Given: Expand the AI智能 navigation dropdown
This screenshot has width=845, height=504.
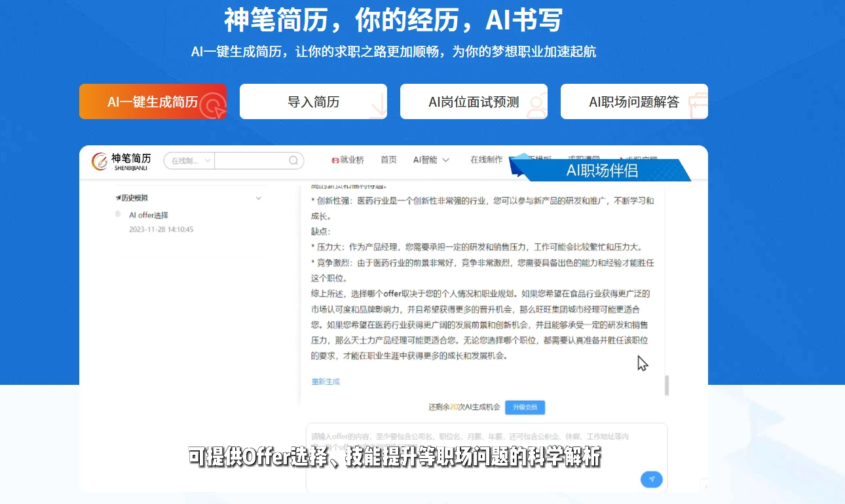Looking at the screenshot, I should tap(431, 160).
